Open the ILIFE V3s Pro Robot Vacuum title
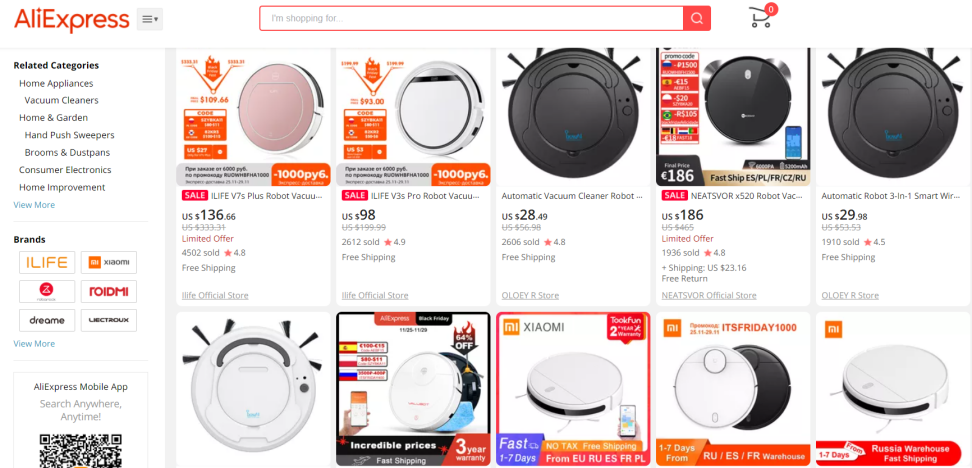Screen dimensions: 972x468 [425, 196]
